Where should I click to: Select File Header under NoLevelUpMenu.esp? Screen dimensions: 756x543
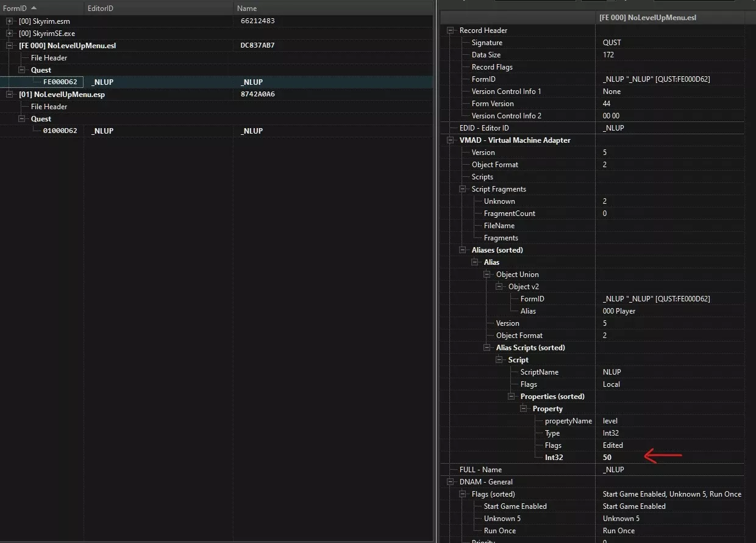(x=49, y=107)
